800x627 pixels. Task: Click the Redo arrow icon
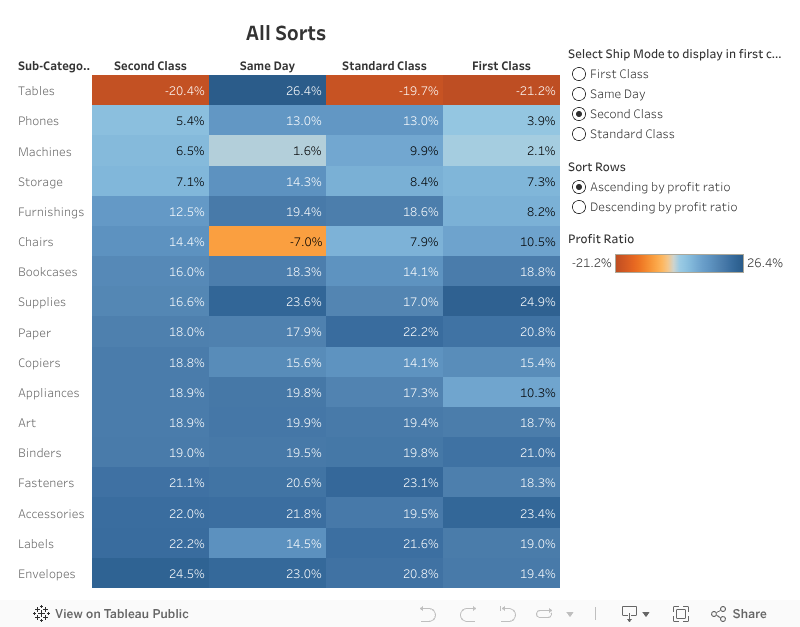pos(467,613)
